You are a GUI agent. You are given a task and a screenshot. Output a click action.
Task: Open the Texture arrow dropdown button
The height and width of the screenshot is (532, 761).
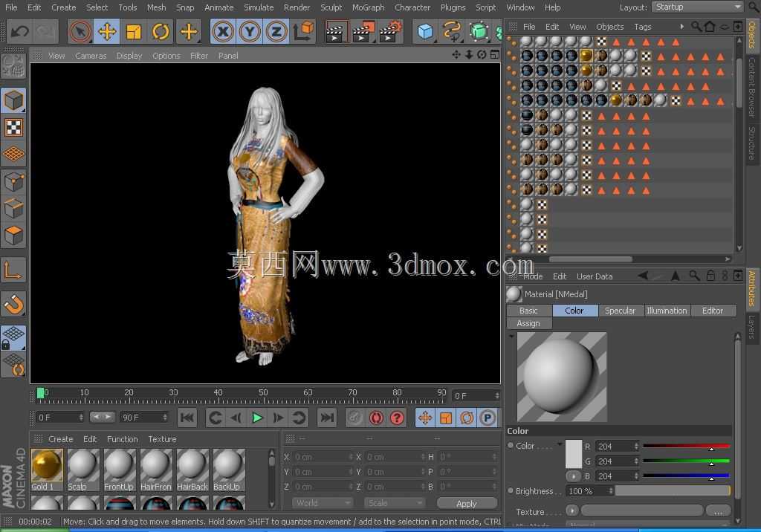pos(572,512)
